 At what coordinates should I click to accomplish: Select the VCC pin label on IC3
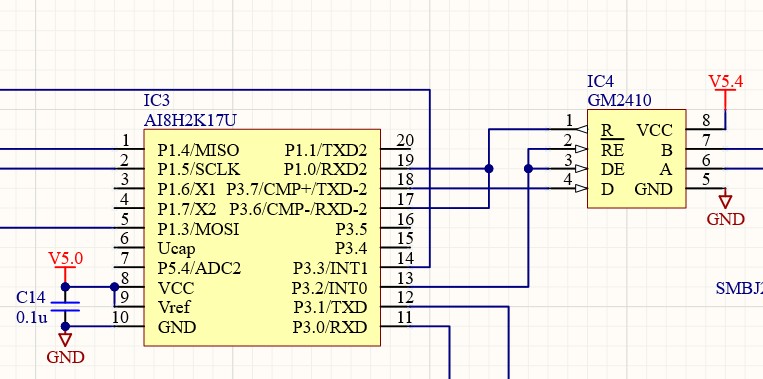(x=176, y=288)
